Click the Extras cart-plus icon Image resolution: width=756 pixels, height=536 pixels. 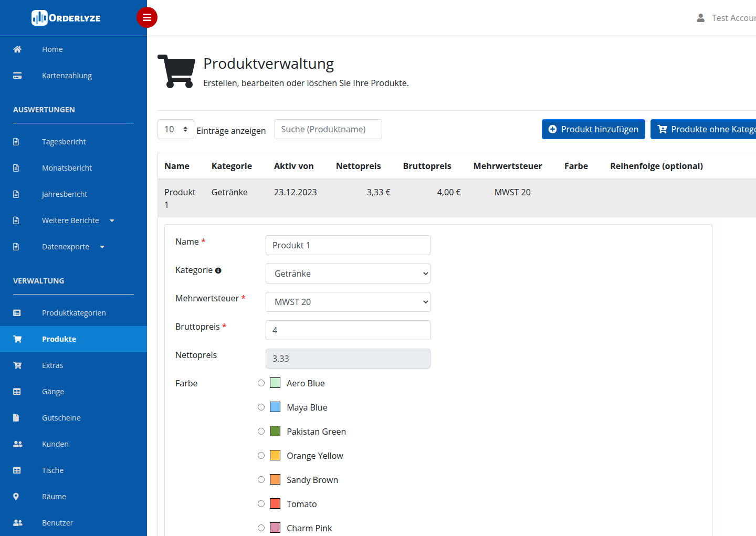click(17, 365)
